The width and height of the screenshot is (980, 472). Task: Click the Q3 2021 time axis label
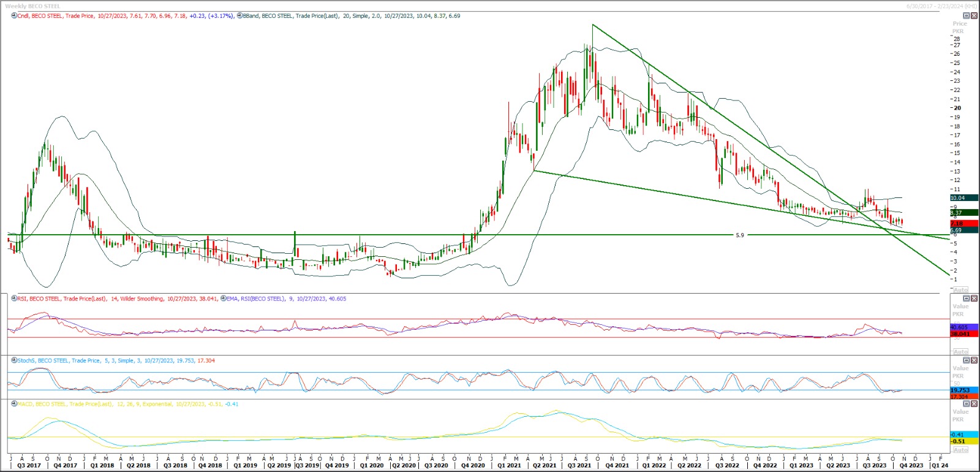click(579, 465)
